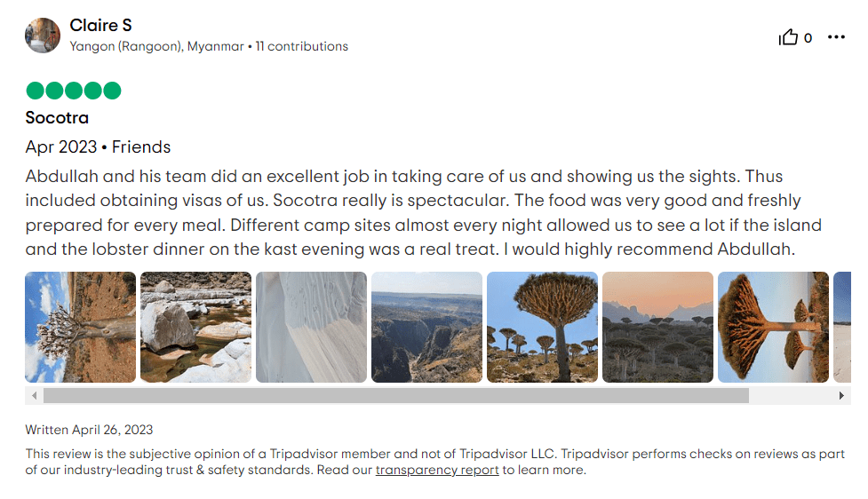Image resolution: width=868 pixels, height=499 pixels.
Task: Click the 11 contributions text
Action: [x=302, y=46]
